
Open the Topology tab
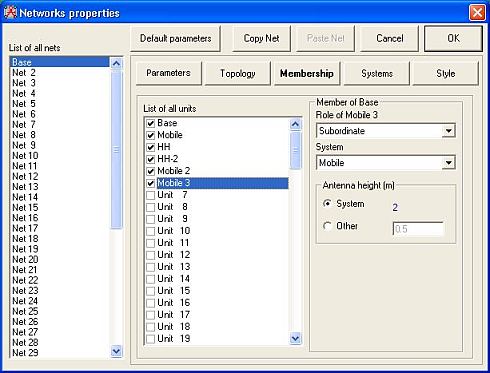tap(238, 73)
